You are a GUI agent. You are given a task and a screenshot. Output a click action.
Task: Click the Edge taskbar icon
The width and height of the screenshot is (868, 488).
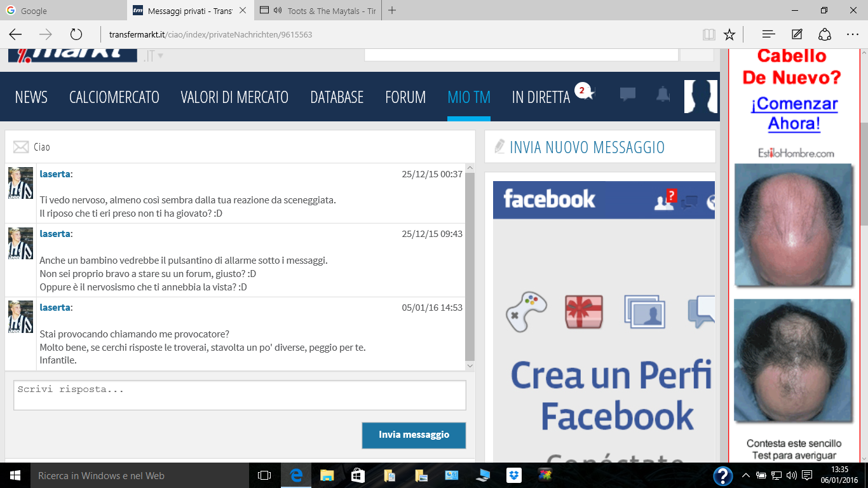[296, 475]
